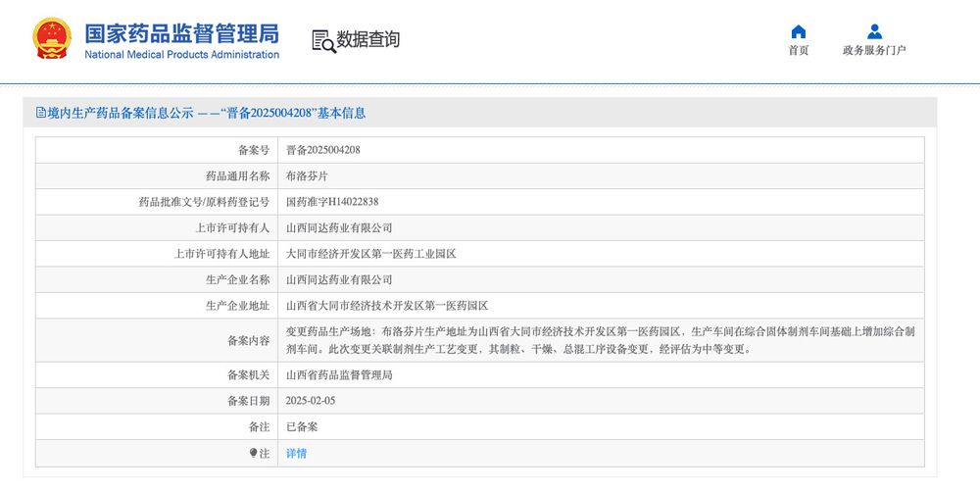Click the 国家药品监督管理局 title text
The height and width of the screenshot is (492, 980).
[x=182, y=33]
